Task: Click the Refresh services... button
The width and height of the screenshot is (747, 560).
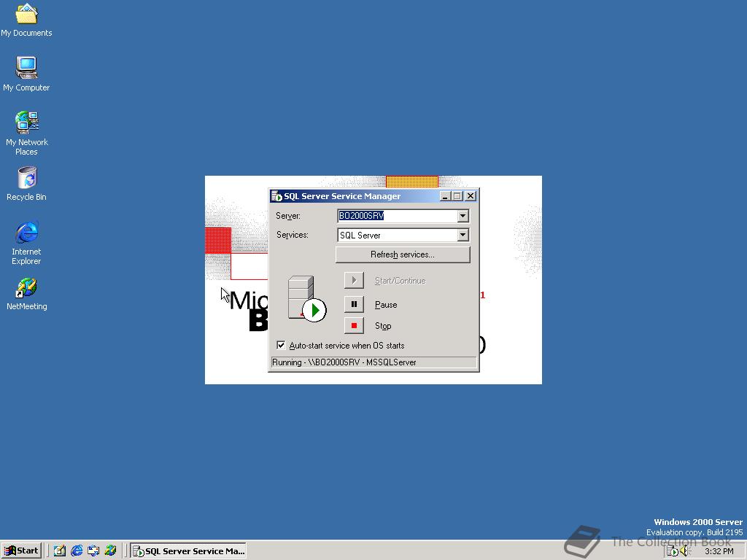Action: pos(403,254)
